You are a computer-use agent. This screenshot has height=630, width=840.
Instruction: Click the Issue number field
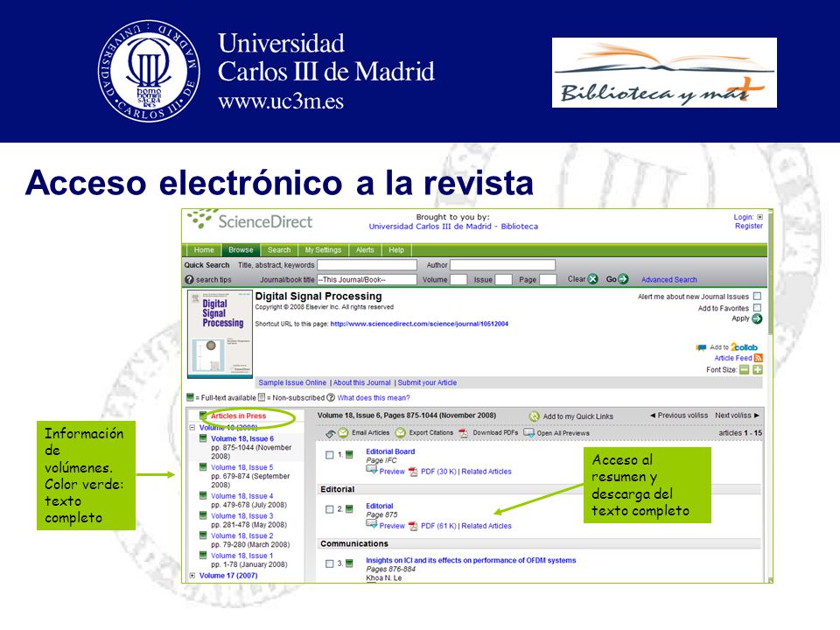(504, 280)
